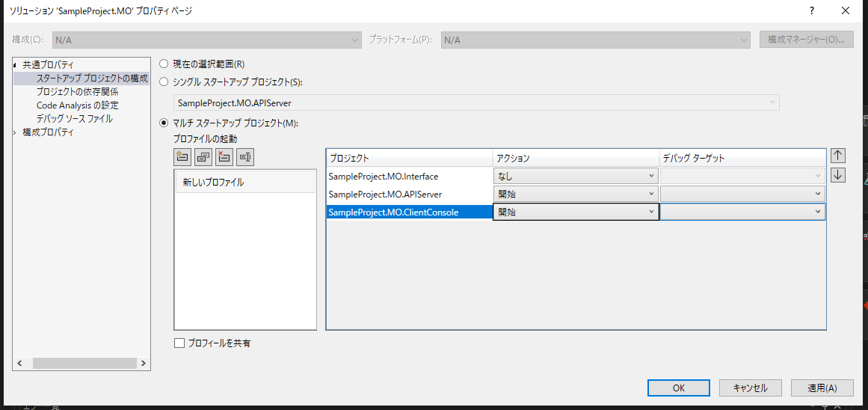Click the tree panel horizontal scrollbar thumb
868x410 pixels.
click(x=84, y=364)
